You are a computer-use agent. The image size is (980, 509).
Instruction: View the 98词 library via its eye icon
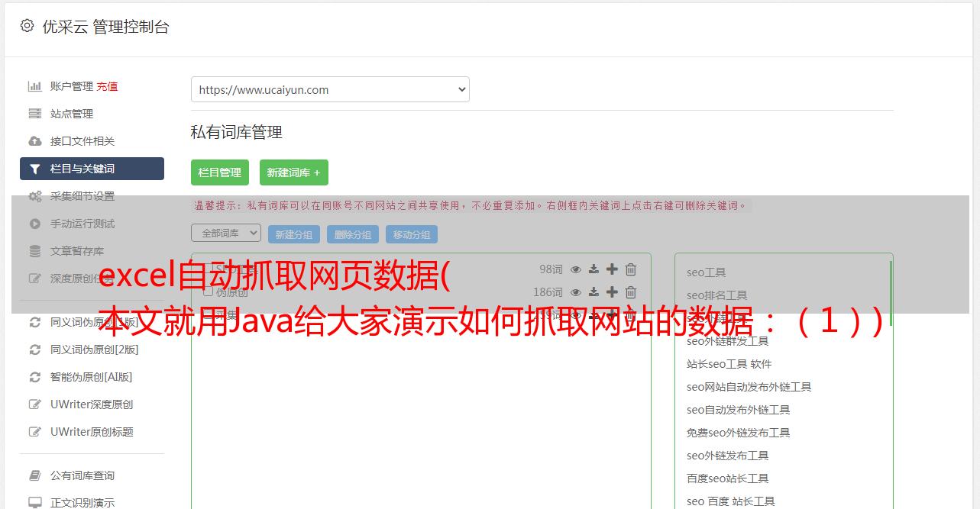click(x=576, y=269)
